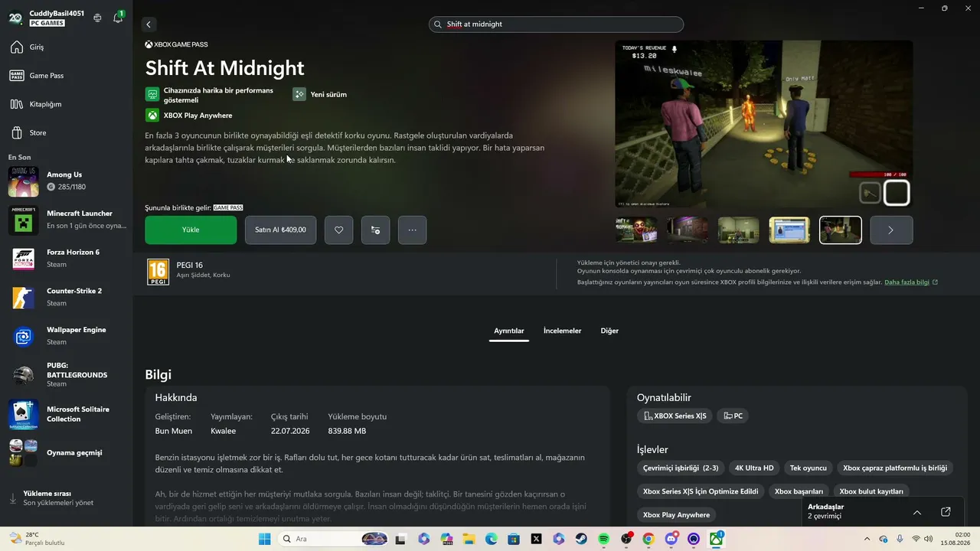
Task: Select the highlighted fifth screenshot thumbnail
Action: click(x=841, y=230)
